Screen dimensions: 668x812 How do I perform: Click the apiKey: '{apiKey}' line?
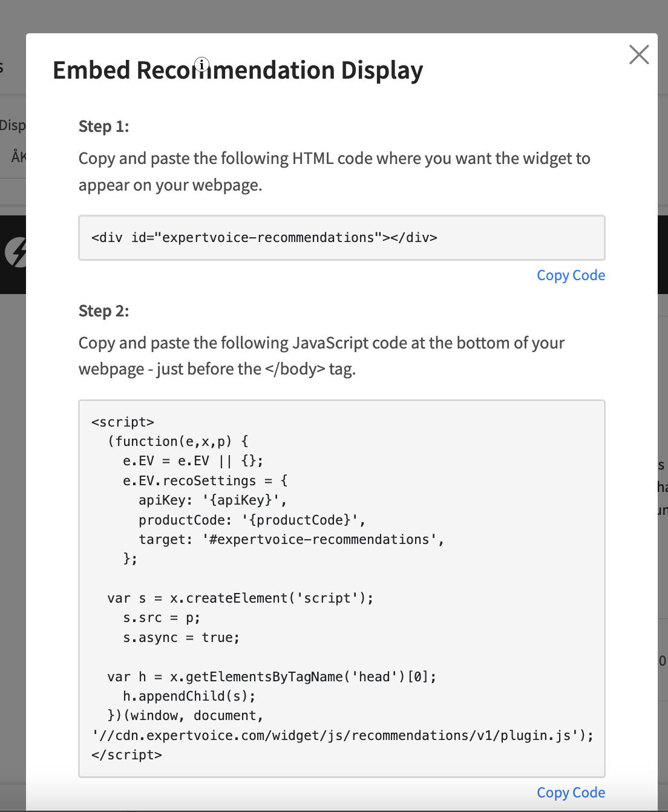212,500
